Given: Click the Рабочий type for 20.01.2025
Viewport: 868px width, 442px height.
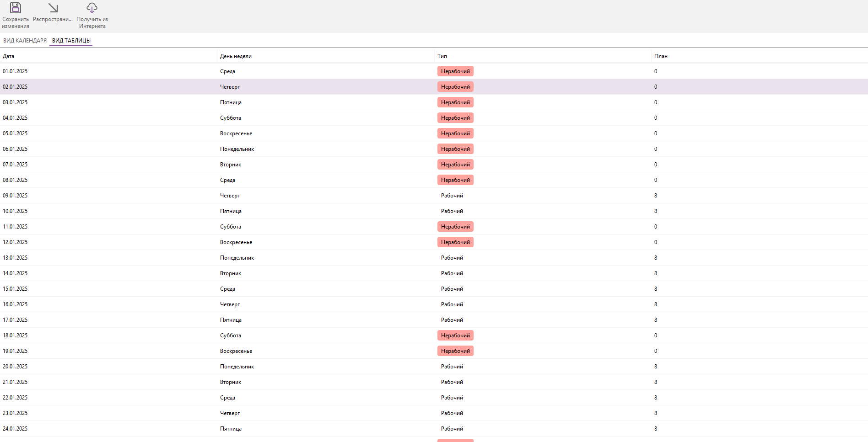Looking at the screenshot, I should 452,367.
